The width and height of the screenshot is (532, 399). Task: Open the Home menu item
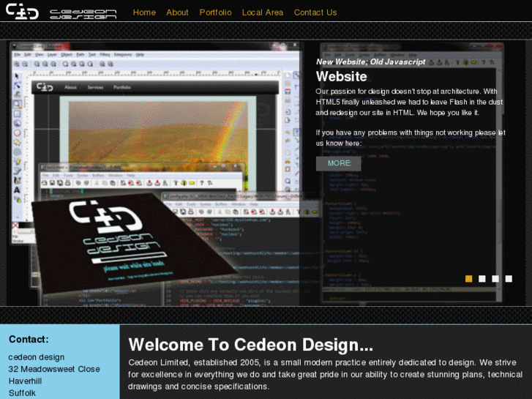(x=144, y=12)
